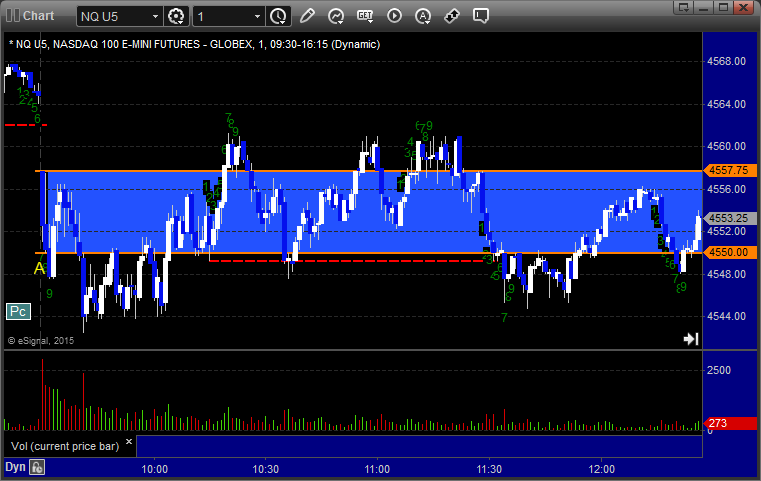The height and width of the screenshot is (481, 761).
Task: Click the 4568.00 price axis label
Action: [726, 61]
